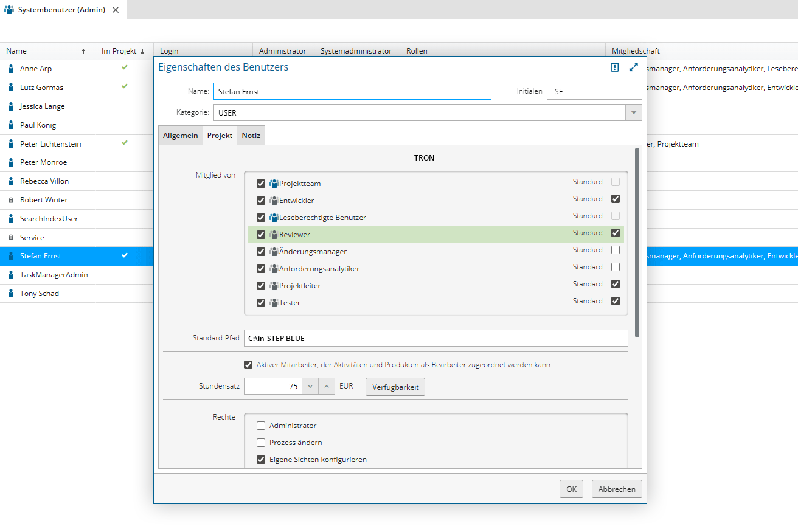Click the Tester role icon

point(274,303)
